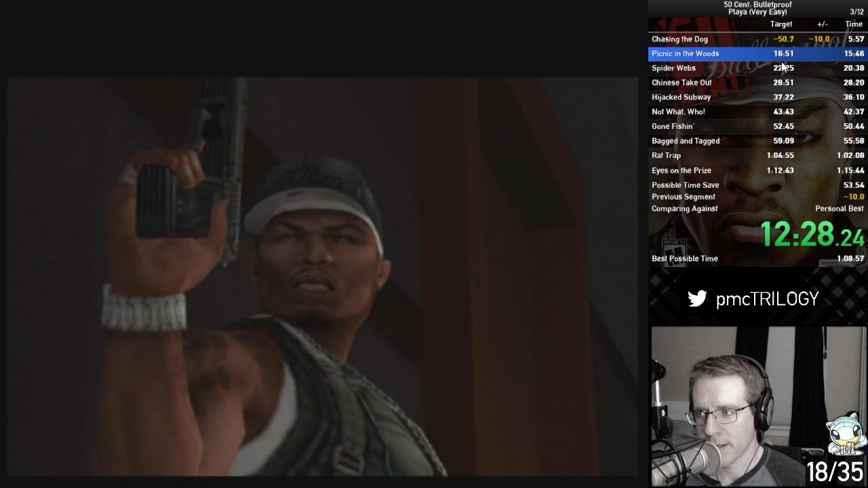
Task: Click the streamer webcam feed
Action: coord(758,407)
